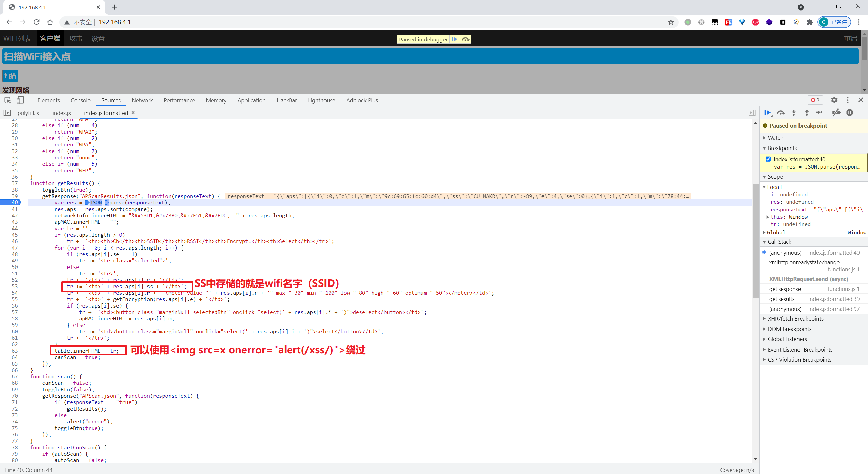
Task: Expand the XHR/fetch Breakpoints section
Action: click(x=795, y=319)
